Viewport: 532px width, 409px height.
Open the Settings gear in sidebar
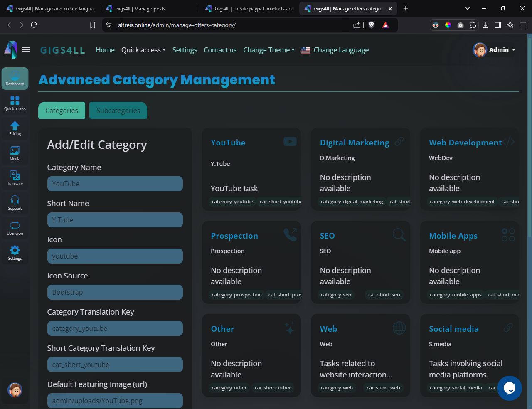point(15,253)
